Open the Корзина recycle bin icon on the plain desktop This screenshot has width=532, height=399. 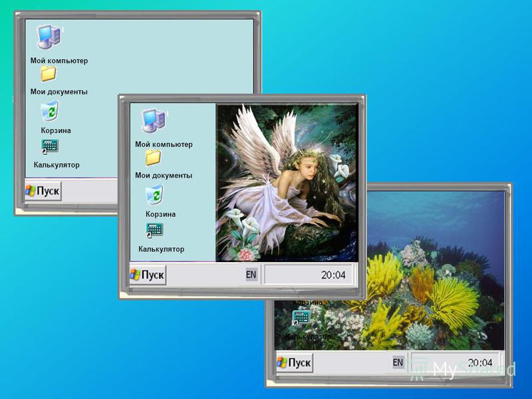point(49,110)
